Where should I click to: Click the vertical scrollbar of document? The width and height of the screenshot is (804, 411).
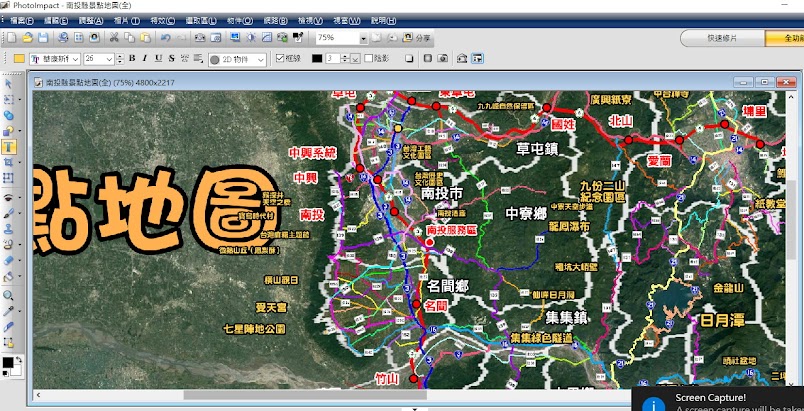pos(792,240)
